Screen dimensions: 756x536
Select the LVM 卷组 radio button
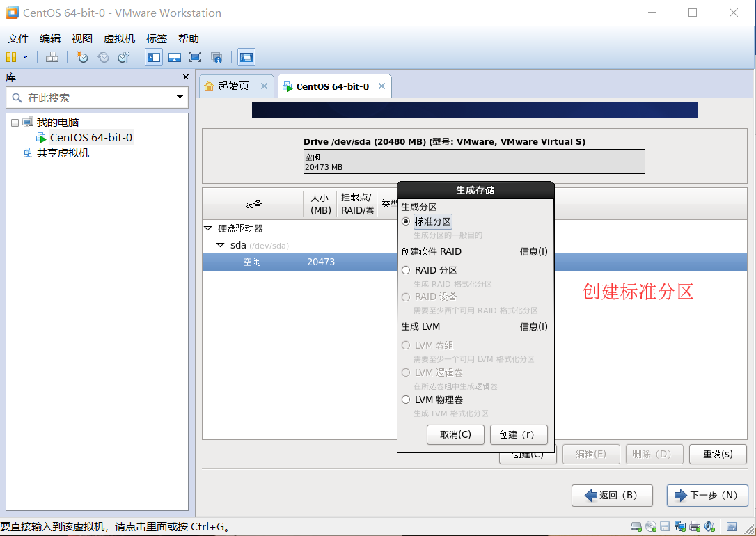pos(406,345)
